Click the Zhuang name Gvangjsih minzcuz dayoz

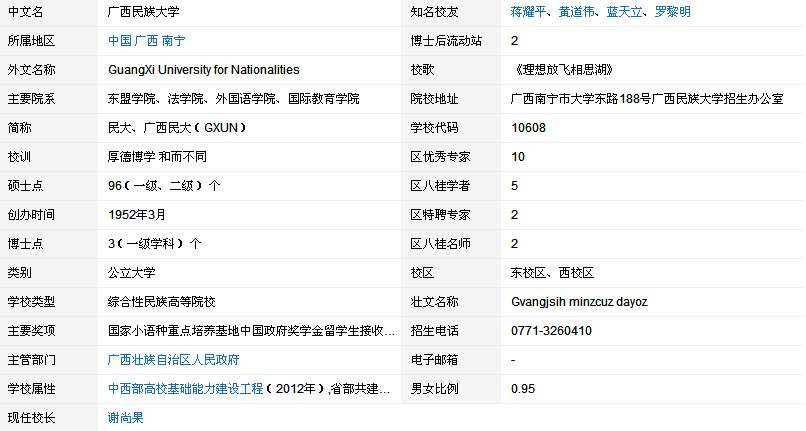pyautogui.click(x=579, y=301)
